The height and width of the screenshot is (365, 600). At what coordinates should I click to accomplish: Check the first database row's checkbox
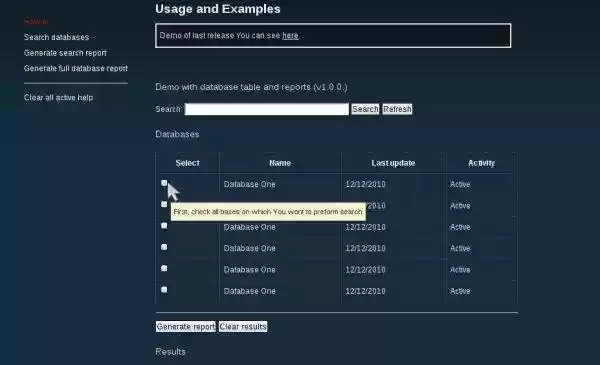(164, 183)
